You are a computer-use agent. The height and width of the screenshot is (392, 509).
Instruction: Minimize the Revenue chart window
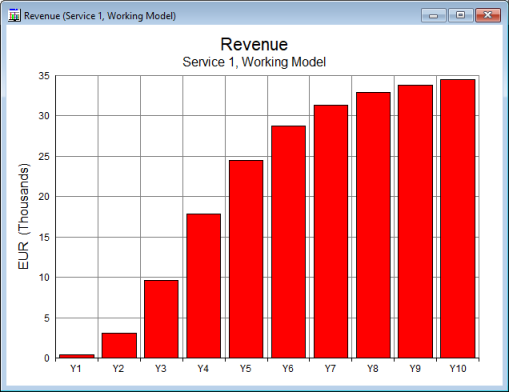pyautogui.click(x=434, y=16)
